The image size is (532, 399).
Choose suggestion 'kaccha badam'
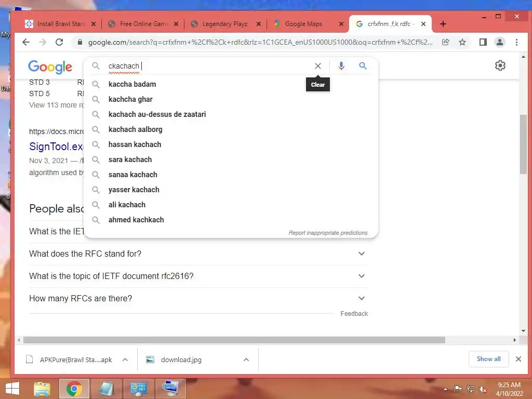click(231, 84)
